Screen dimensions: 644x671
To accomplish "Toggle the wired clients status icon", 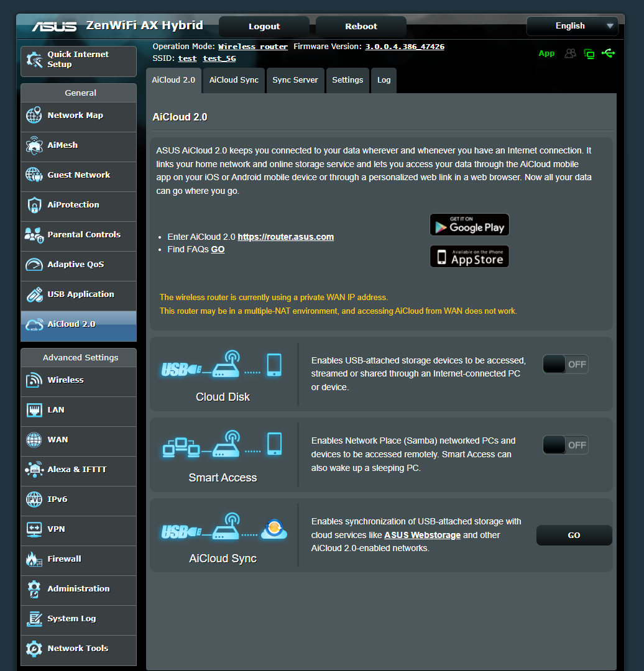I will coord(589,53).
